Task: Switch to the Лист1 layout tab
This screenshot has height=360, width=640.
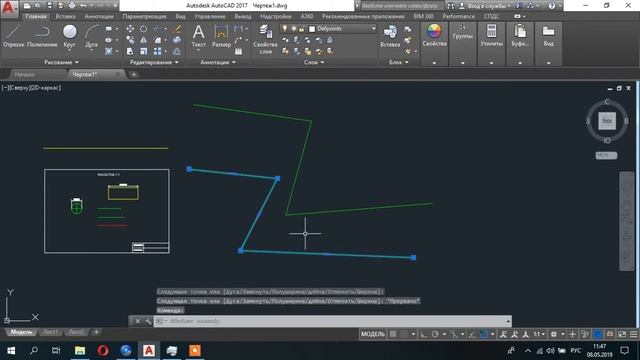Action: tap(50, 332)
